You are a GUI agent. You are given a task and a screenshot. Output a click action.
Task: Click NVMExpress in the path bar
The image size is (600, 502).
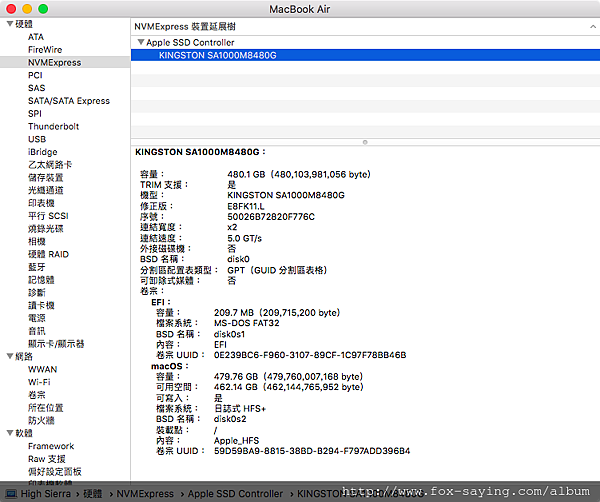tap(145, 494)
